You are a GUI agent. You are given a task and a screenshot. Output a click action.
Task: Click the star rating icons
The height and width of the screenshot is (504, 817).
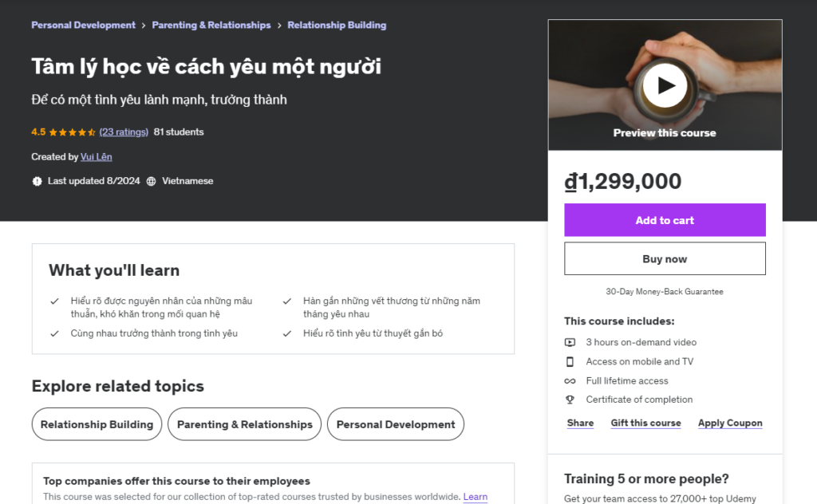pos(73,132)
